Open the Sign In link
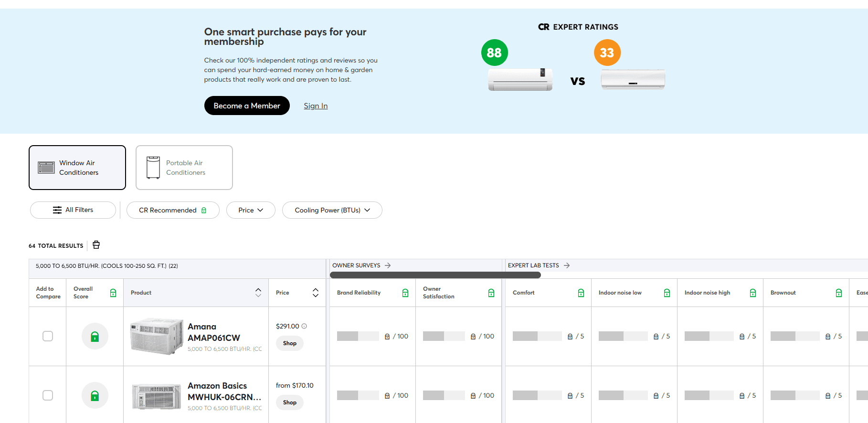 click(x=316, y=106)
